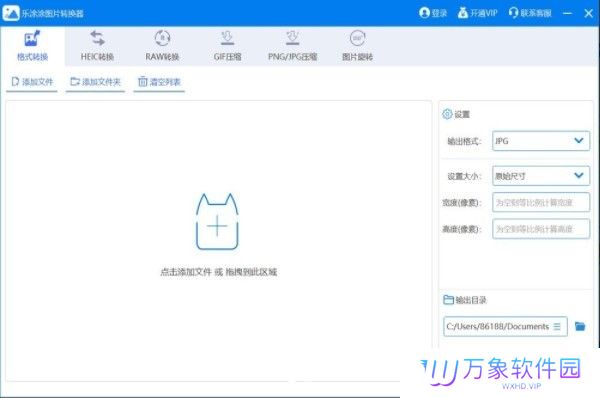Click the VIP money bag icon

[463, 13]
